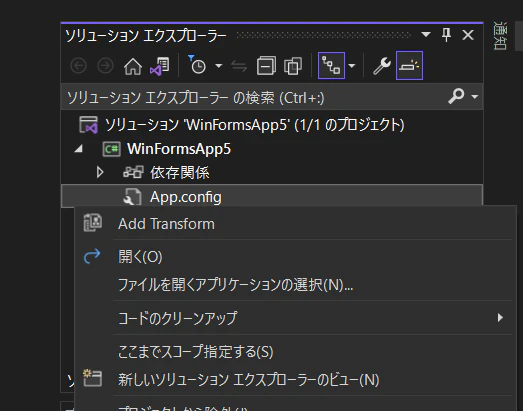Open dropdown arrow next to pending changes filter
Screen dimensions: 523x411
(x=218, y=66)
